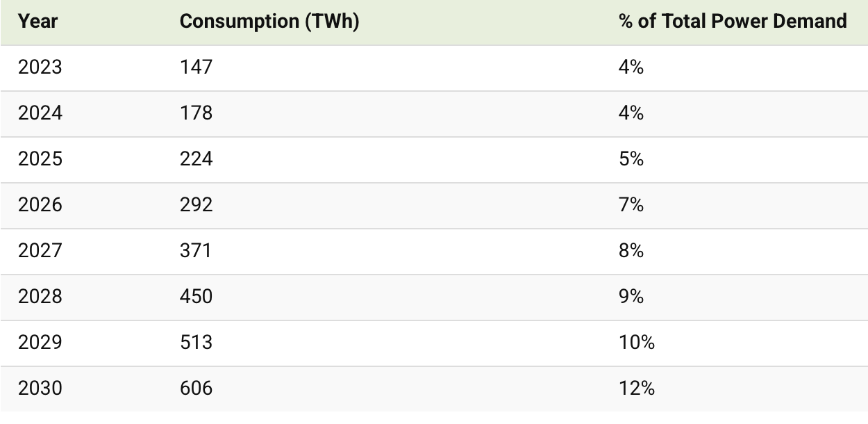The image size is (868, 424).
Task: Select the 2026 year cell
Action: tap(40, 205)
